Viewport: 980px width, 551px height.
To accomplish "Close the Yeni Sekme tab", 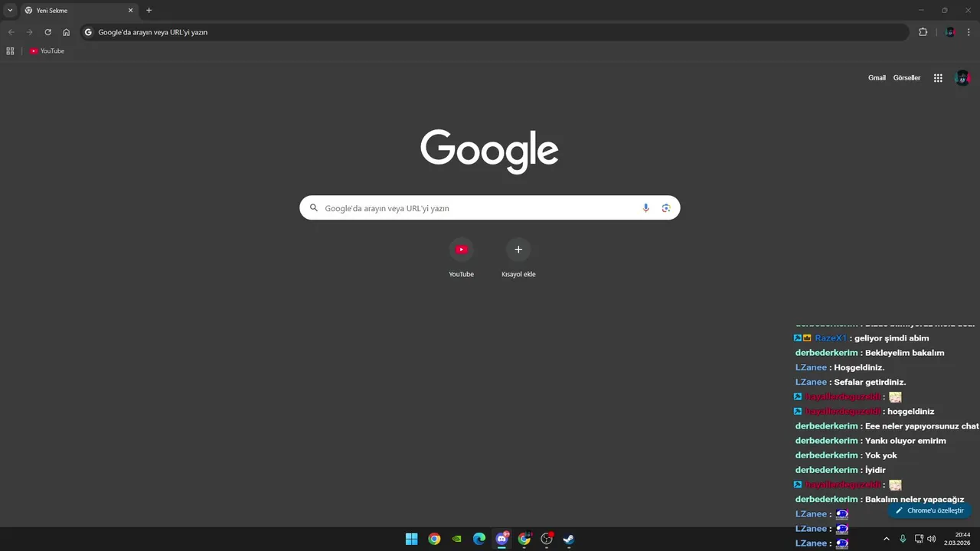I will click(130, 10).
